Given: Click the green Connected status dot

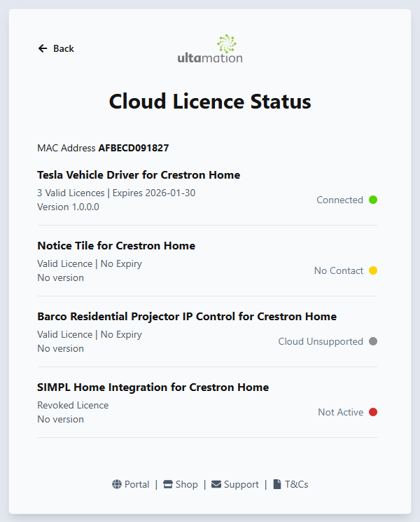Looking at the screenshot, I should coord(373,200).
